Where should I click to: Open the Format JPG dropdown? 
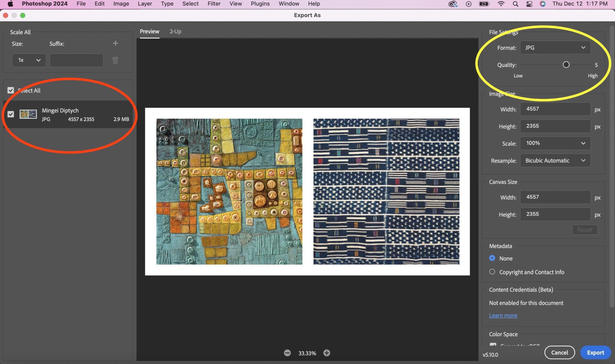(x=555, y=47)
